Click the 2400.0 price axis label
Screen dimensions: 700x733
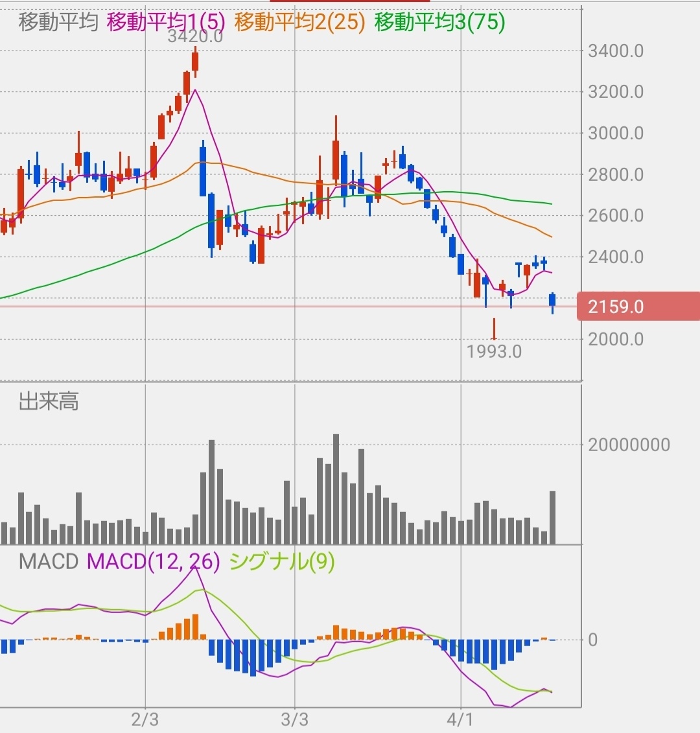tap(616, 257)
